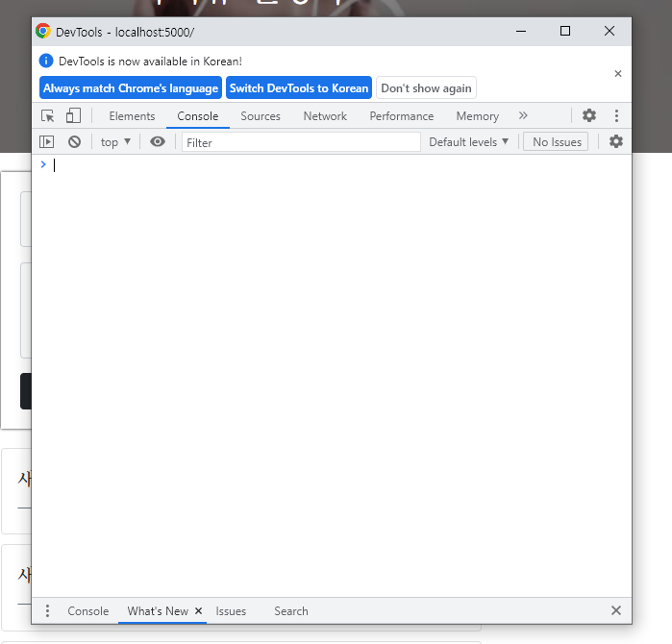Select the Console tab in the drawer
The height and width of the screenshot is (644, 672).
pos(87,611)
